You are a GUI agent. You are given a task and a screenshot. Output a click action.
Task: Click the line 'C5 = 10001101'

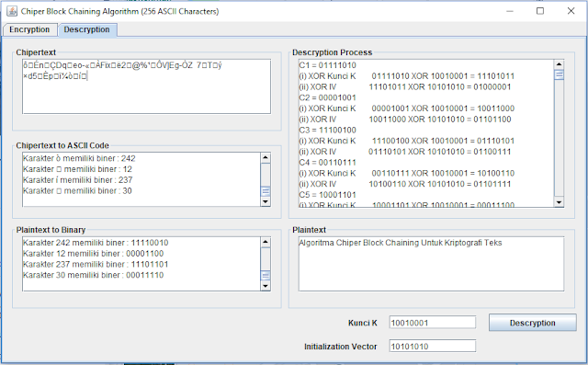coord(327,195)
